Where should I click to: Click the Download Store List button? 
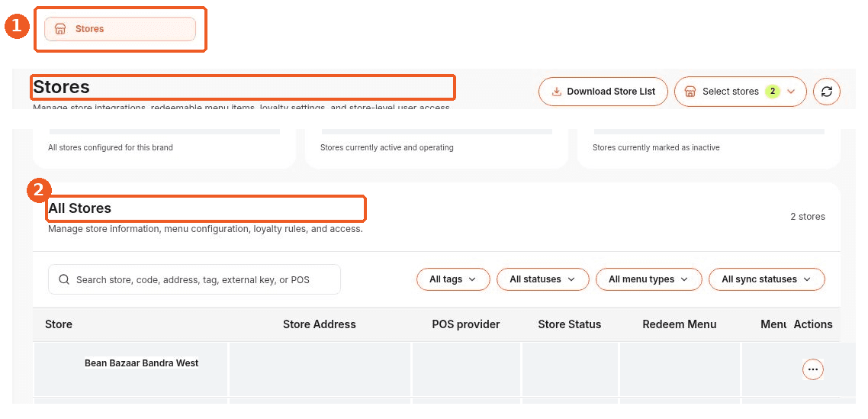603,92
